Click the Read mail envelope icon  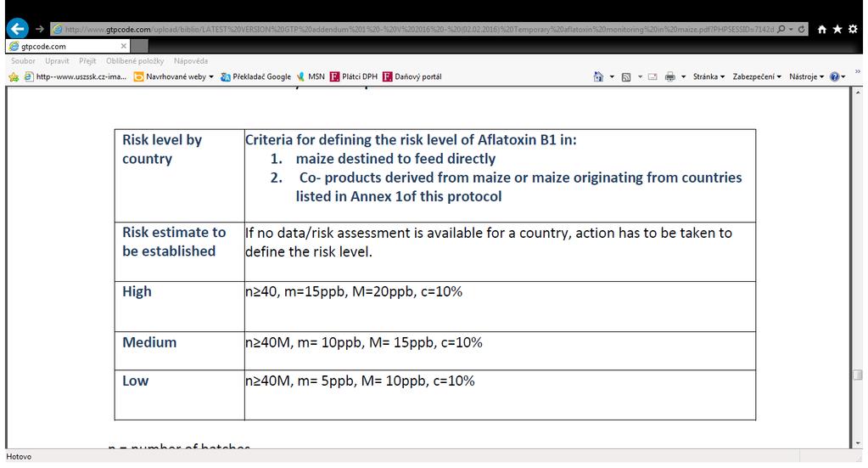[x=652, y=77]
